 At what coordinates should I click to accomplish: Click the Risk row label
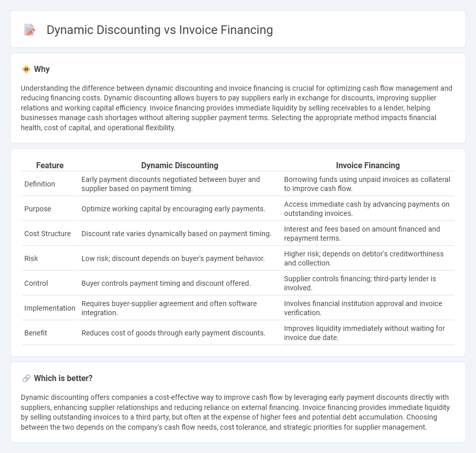point(31,258)
